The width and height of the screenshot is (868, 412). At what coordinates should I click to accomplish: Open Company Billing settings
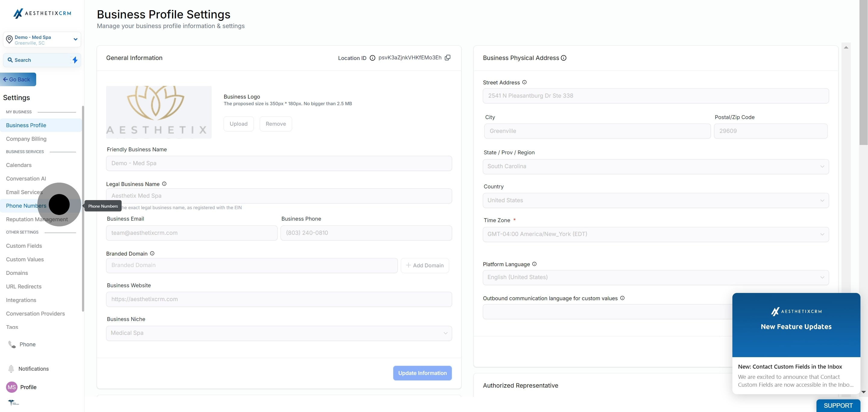tap(26, 139)
